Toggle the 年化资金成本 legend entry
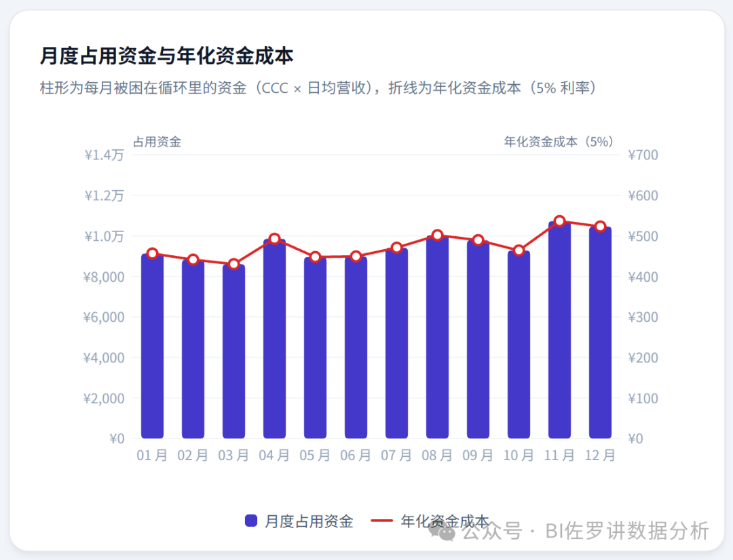Screen dimensions: 733x560 [430, 521]
